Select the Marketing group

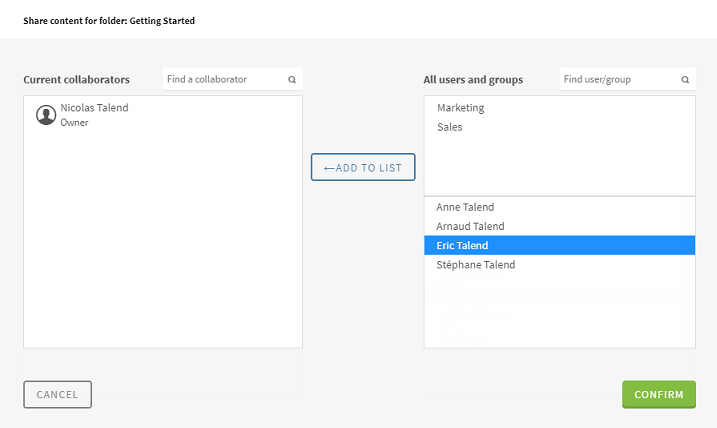tap(461, 108)
